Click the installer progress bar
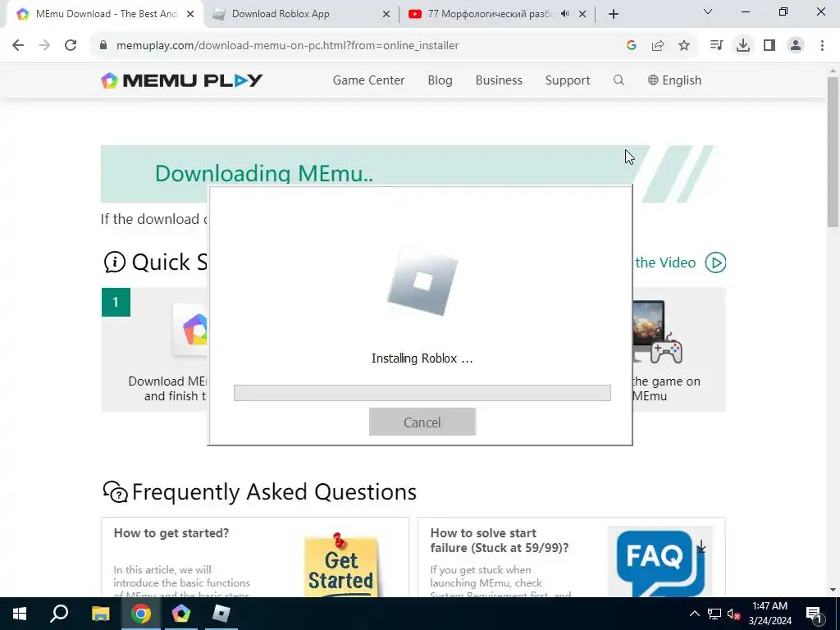Image resolution: width=840 pixels, height=630 pixels. point(422,393)
